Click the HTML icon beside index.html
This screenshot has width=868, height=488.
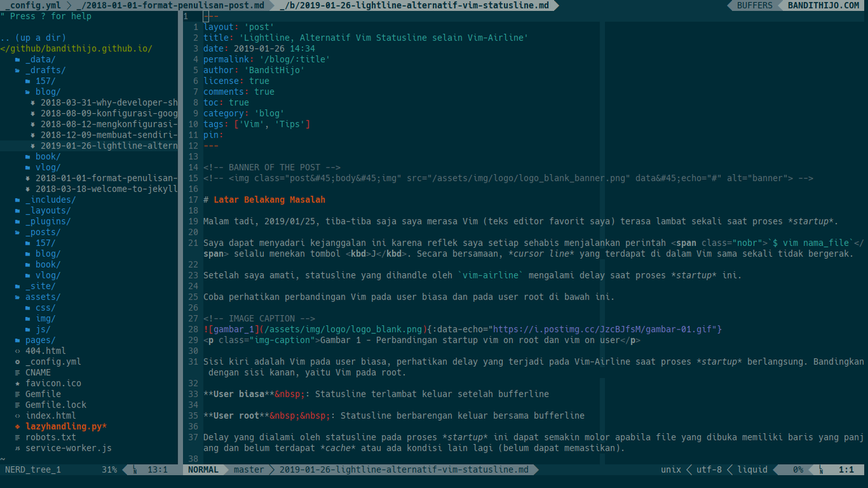pos(18,416)
